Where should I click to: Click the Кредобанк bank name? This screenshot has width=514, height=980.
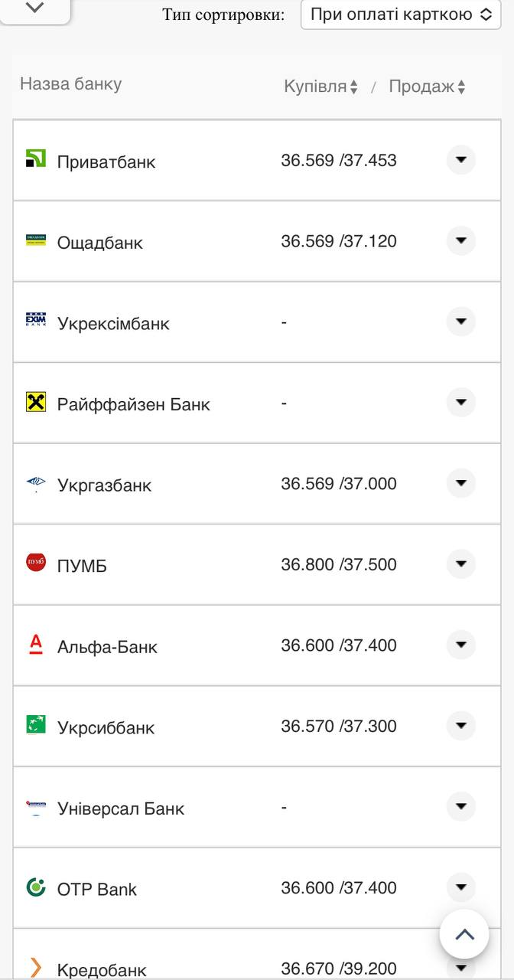(x=102, y=970)
